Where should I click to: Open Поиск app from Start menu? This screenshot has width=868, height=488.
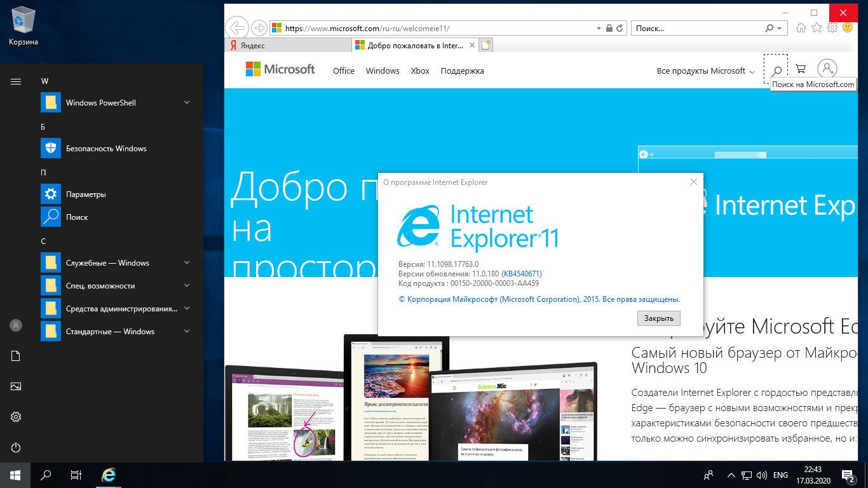[x=116, y=217]
